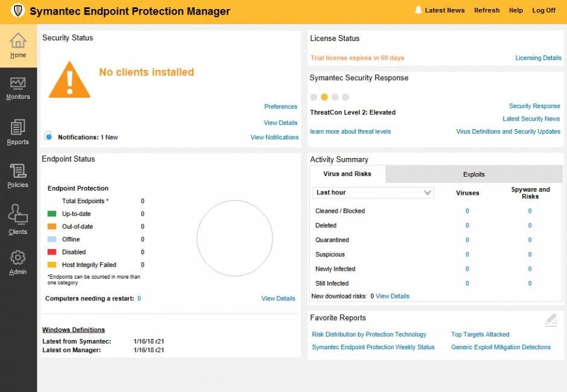The height and width of the screenshot is (392, 567).
Task: Click Viruses count in Quarantined row
Action: [x=467, y=240]
